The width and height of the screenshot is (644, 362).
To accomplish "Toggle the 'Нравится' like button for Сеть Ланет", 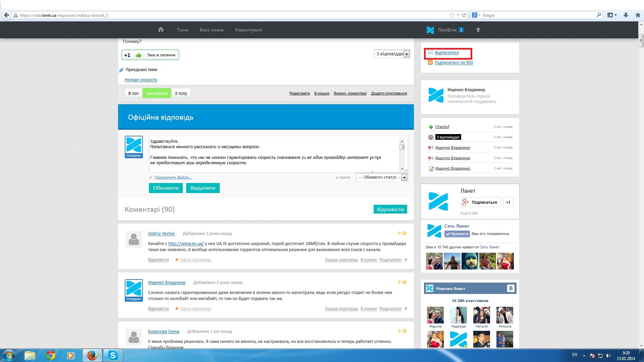I will pyautogui.click(x=457, y=234).
